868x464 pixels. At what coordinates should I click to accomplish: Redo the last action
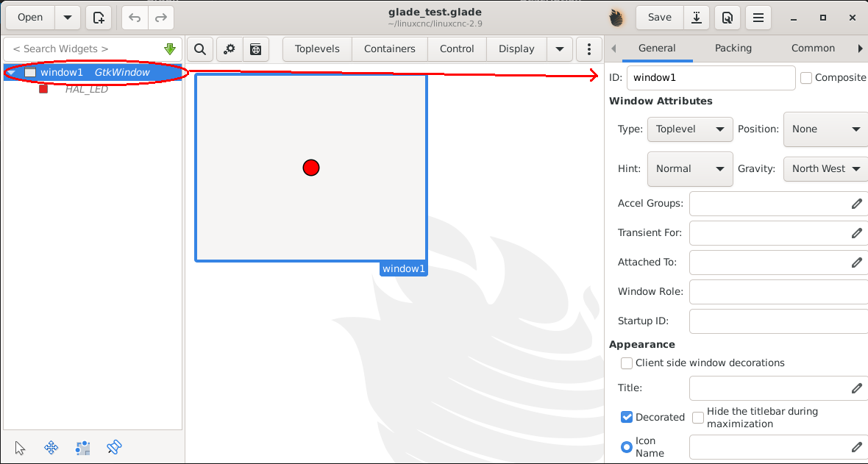160,18
